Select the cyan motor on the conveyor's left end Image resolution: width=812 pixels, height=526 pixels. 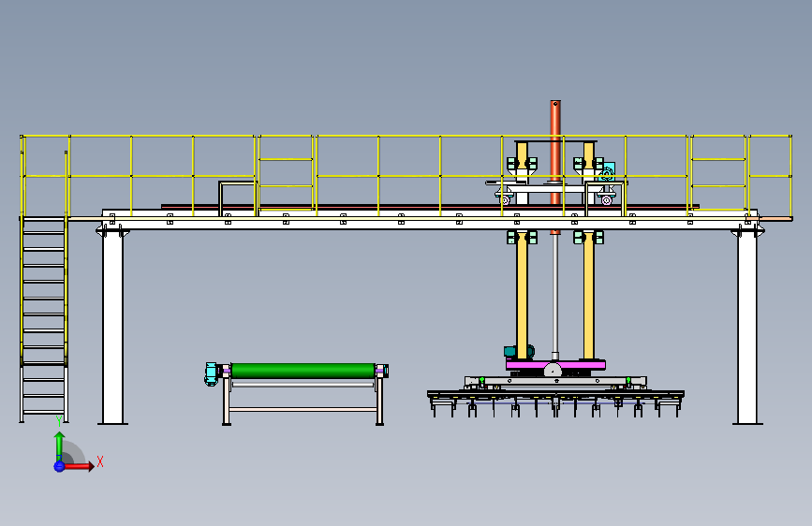pos(211,373)
